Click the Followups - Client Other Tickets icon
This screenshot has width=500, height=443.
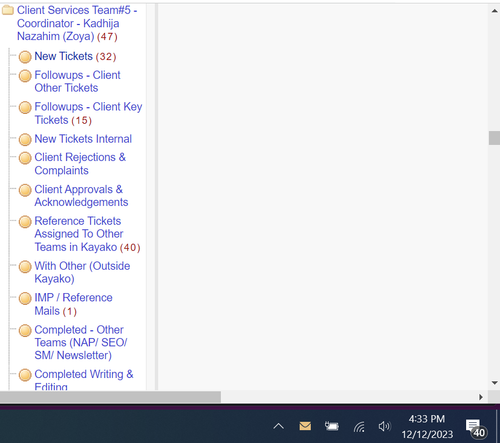(x=25, y=76)
